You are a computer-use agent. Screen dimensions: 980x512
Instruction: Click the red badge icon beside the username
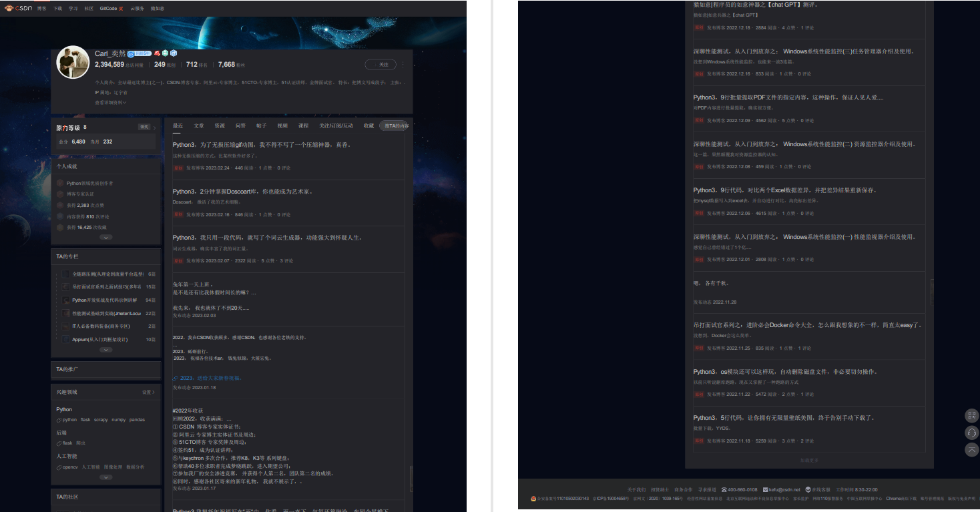[157, 53]
